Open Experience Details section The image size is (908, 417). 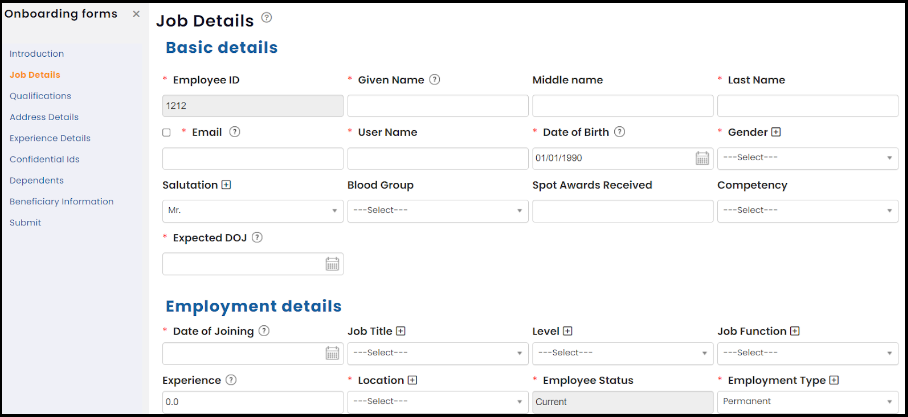point(50,138)
